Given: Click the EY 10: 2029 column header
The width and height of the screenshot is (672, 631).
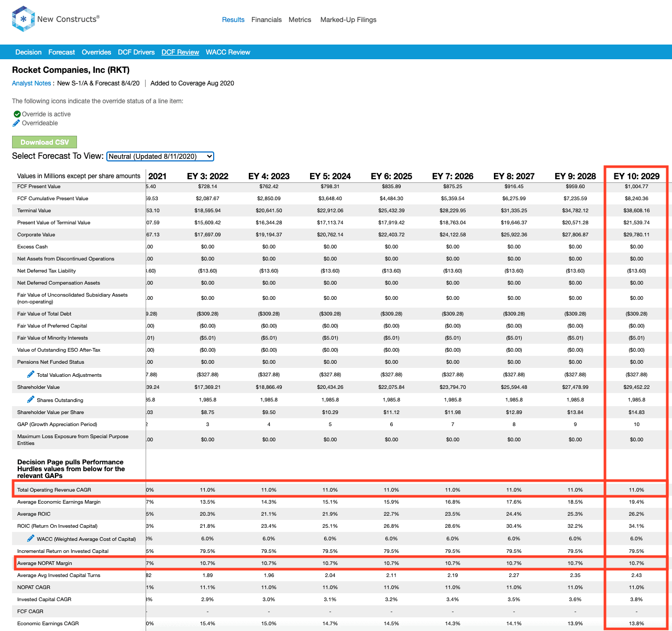Looking at the screenshot, I should coord(636,176).
